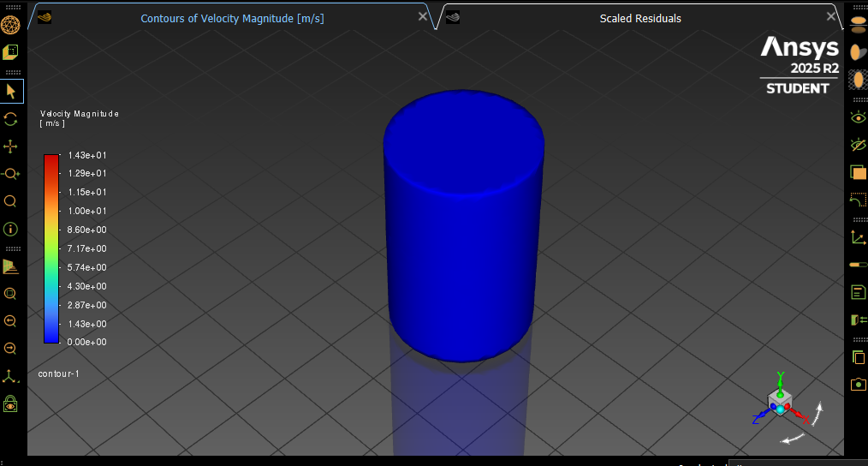Screen dimensions: 868x466
Task: Click the green cube surface icon
Action: (10, 52)
